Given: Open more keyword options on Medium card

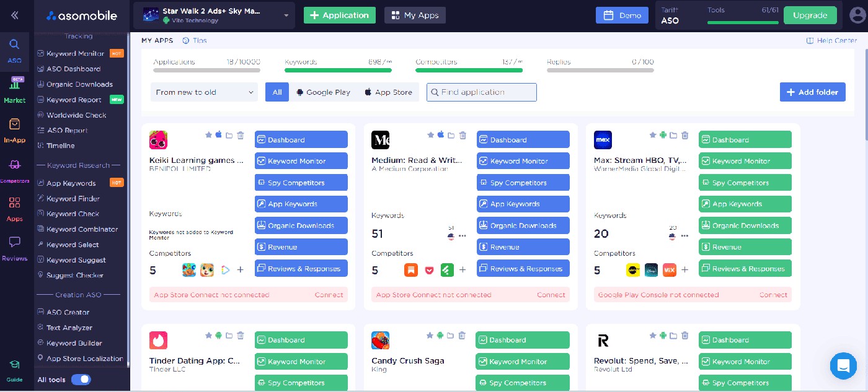Looking at the screenshot, I should (x=462, y=236).
